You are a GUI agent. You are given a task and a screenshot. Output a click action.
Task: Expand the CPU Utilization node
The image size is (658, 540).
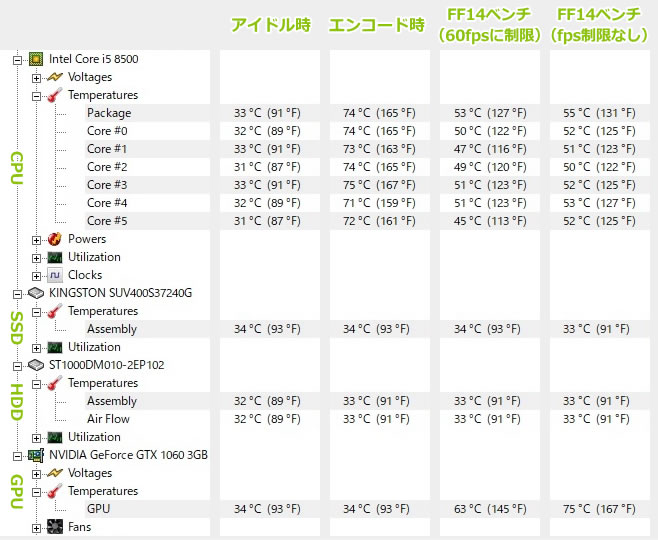point(37,258)
